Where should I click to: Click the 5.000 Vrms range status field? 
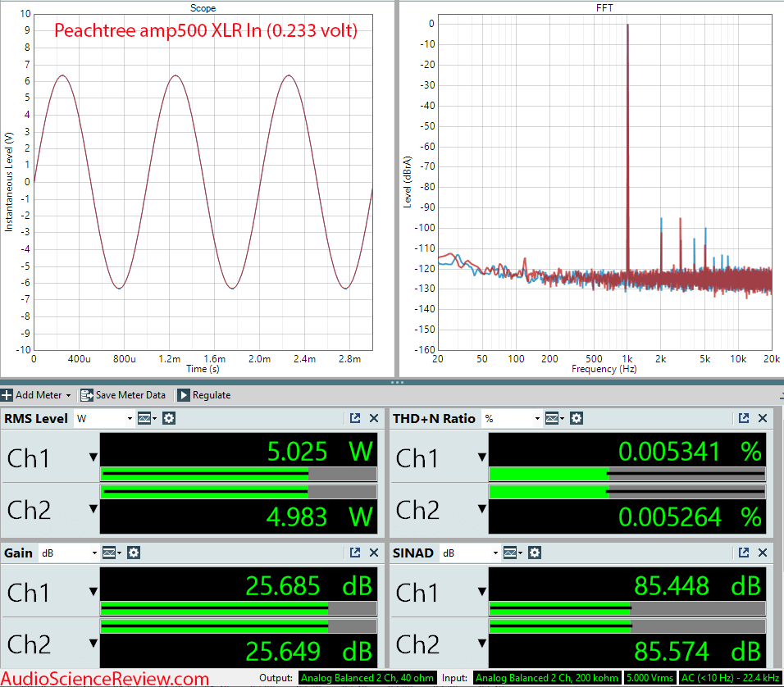tap(650, 678)
